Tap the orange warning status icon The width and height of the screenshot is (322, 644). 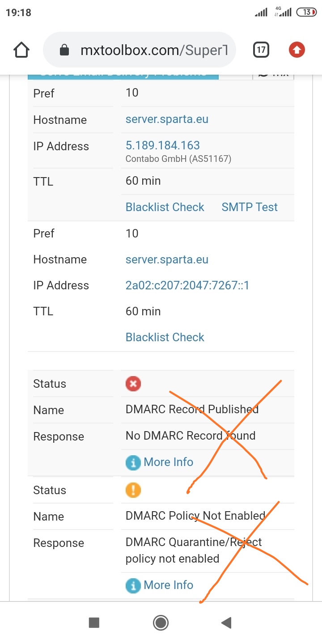pos(133,490)
